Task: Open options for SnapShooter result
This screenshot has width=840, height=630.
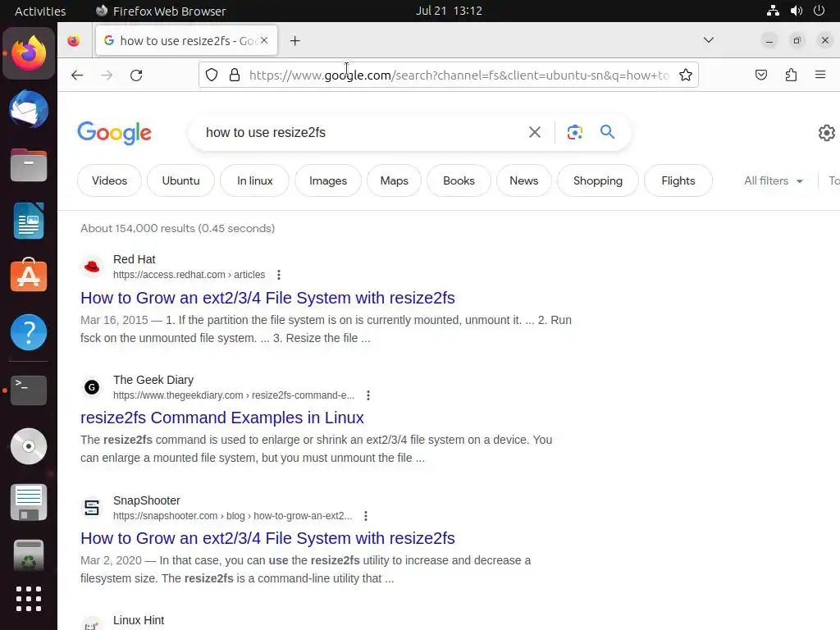Action: coord(365,516)
